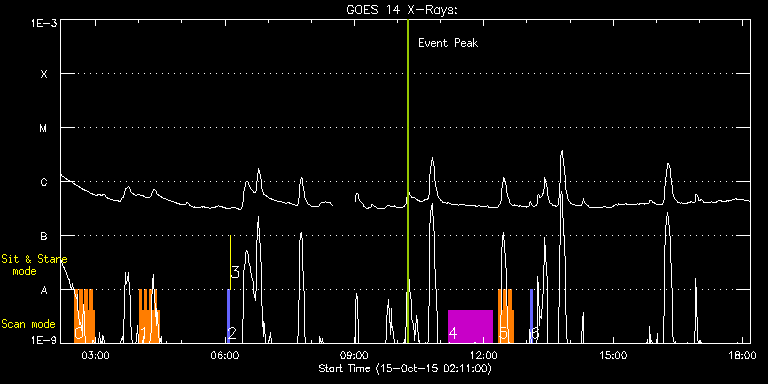
Task: Select the magenta observation block labeled 4
Action: point(470,326)
